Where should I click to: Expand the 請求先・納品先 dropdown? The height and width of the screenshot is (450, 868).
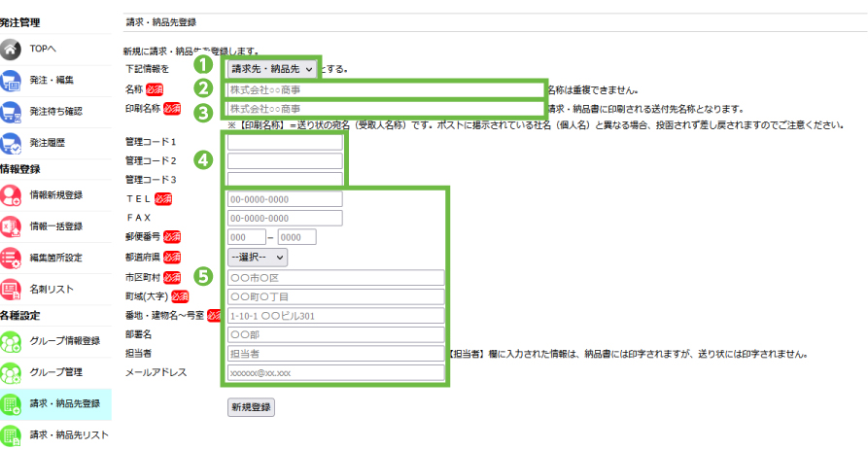coord(271,69)
